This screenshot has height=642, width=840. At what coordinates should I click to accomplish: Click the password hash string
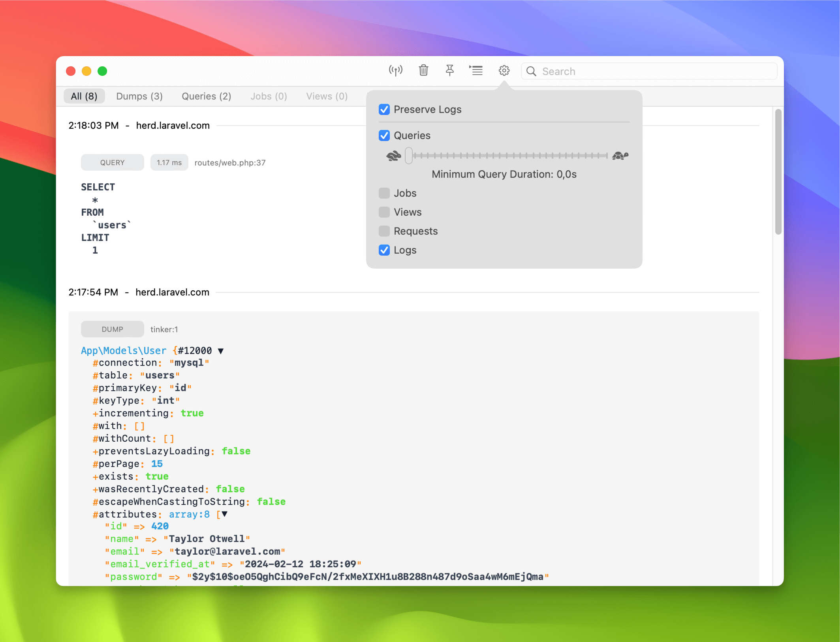(x=368, y=577)
